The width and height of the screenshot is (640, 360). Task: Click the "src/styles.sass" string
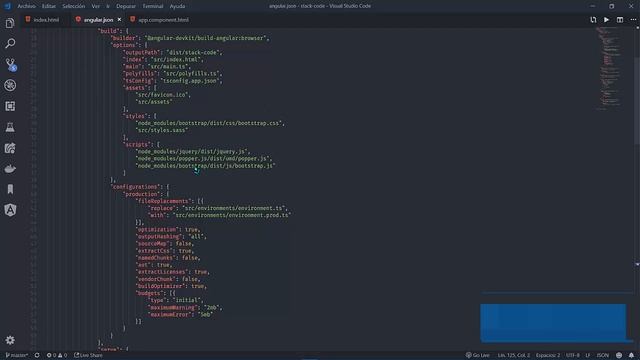click(162, 130)
